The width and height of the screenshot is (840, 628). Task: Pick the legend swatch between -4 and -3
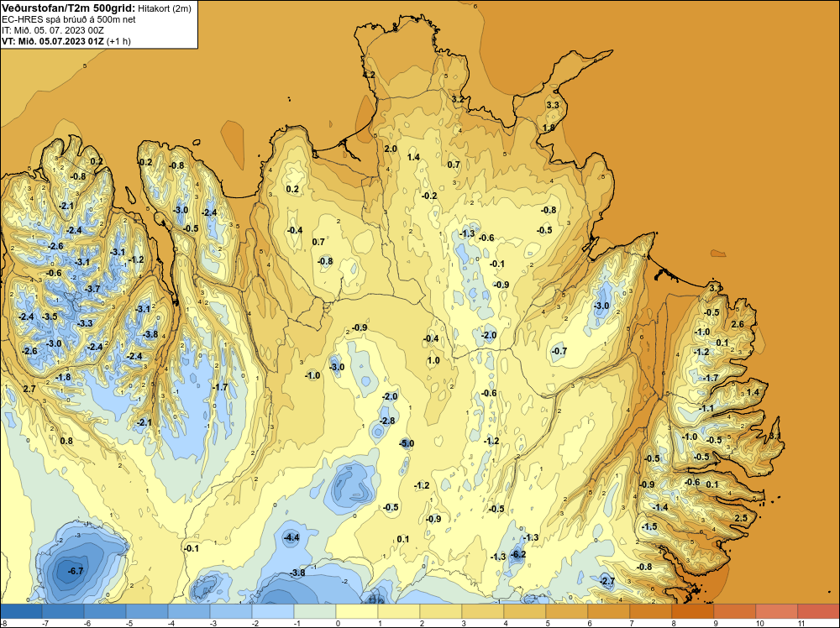[189, 611]
